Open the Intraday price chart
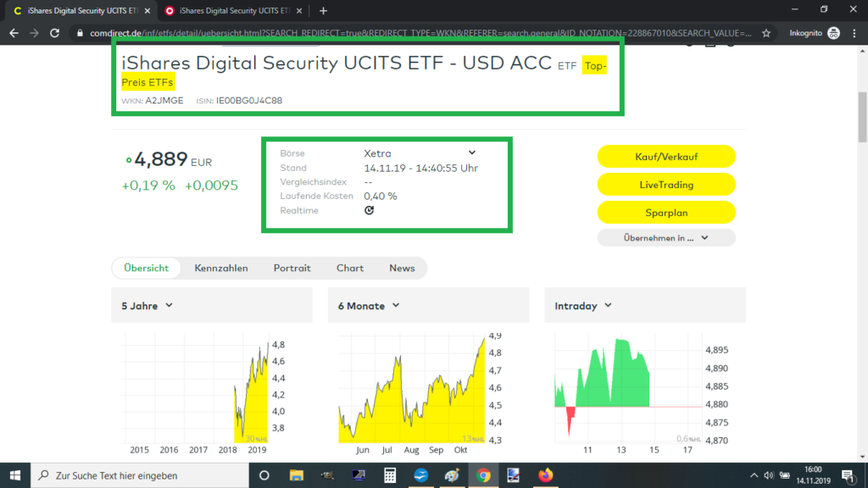Viewport: 868px width, 488px height. tap(641, 394)
